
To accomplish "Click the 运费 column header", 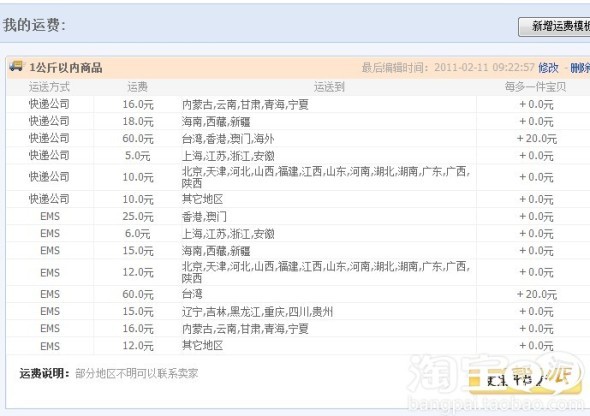I will [x=137, y=87].
